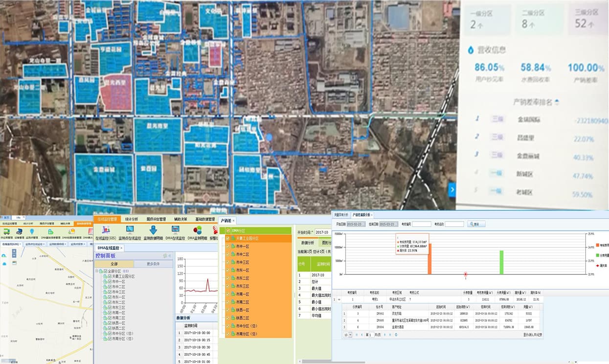Click the map zoom control icon

14,253
